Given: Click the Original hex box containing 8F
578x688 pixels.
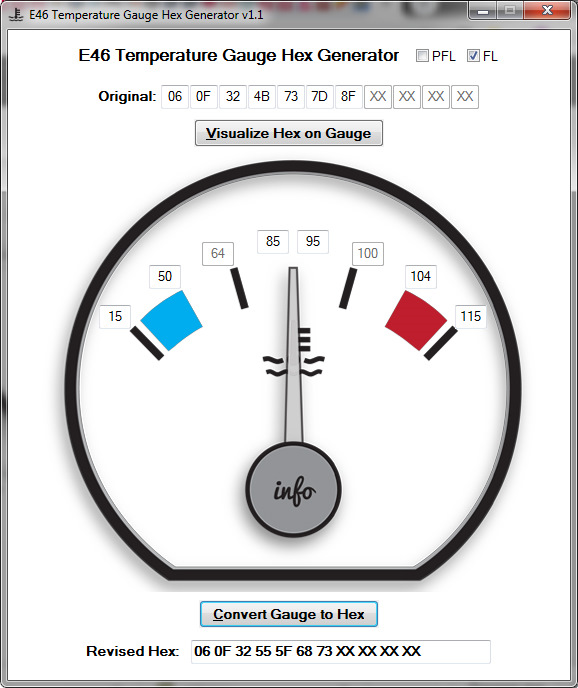Looking at the screenshot, I should [348, 97].
